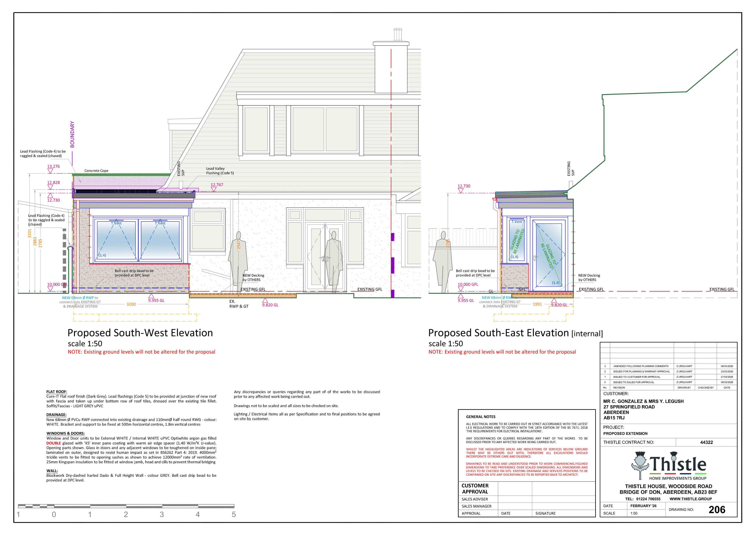Click the Lead Valley Flashing (Code 5) note
Viewport: 756px width, 535px height.
tap(220, 171)
